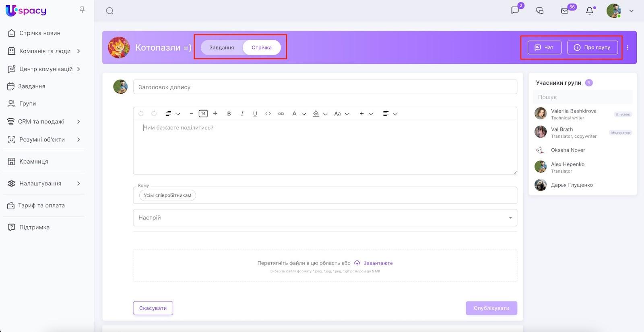Click the insert link icon

(x=281, y=114)
